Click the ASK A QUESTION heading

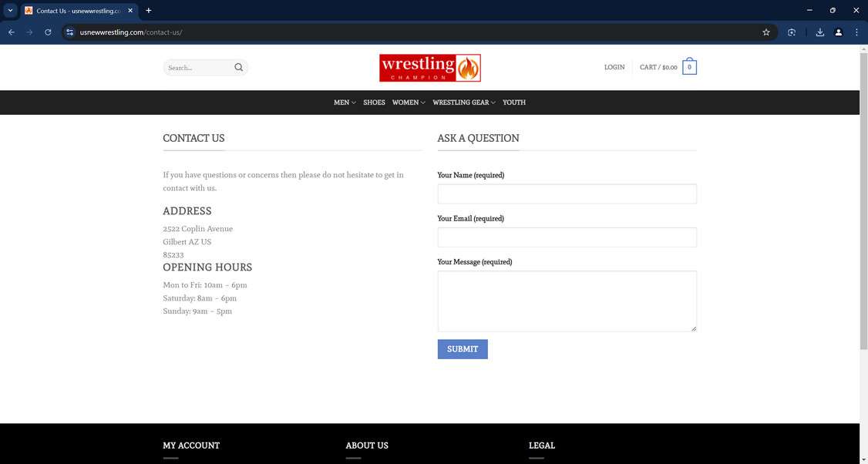478,139
